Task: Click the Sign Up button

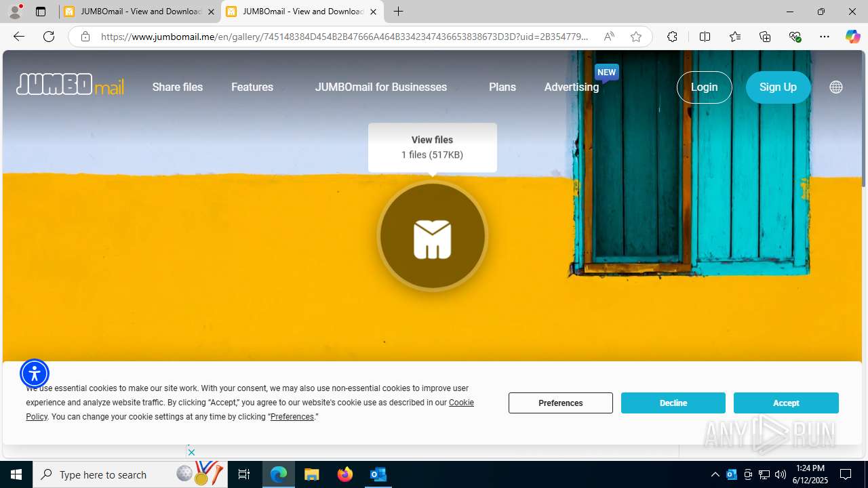Action: click(778, 87)
